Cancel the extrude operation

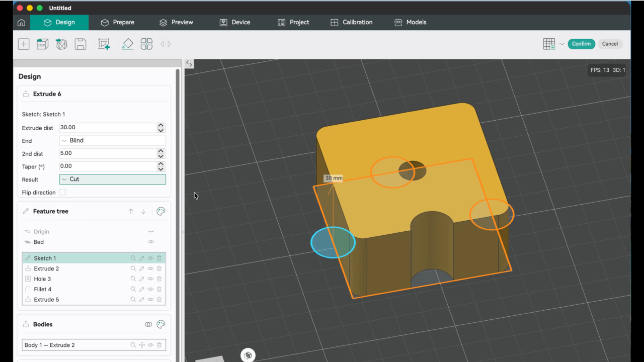(x=610, y=44)
